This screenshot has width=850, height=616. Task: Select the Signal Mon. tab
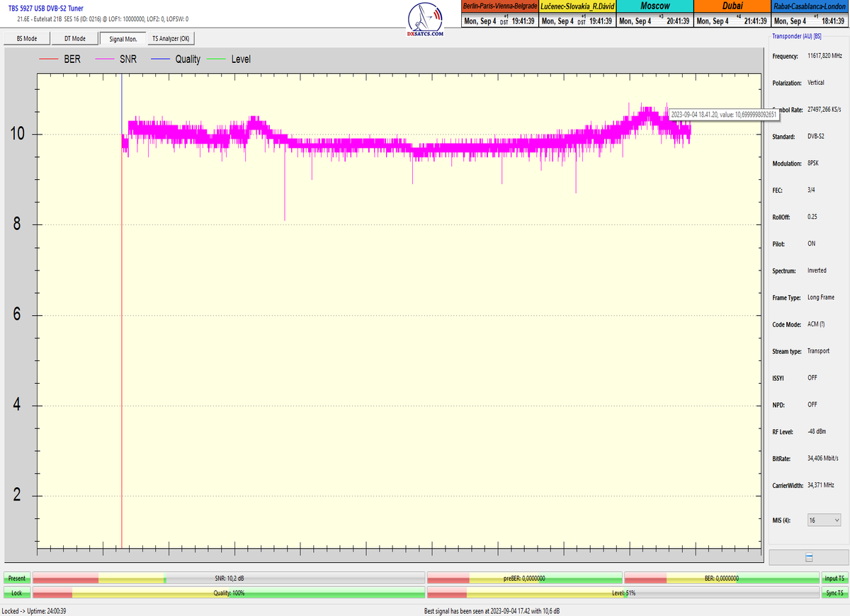pos(123,39)
